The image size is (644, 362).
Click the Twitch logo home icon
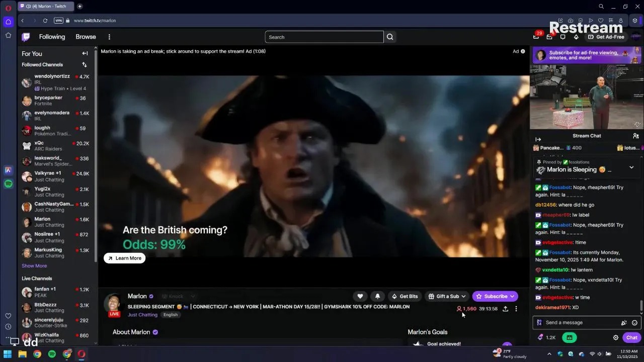(26, 37)
